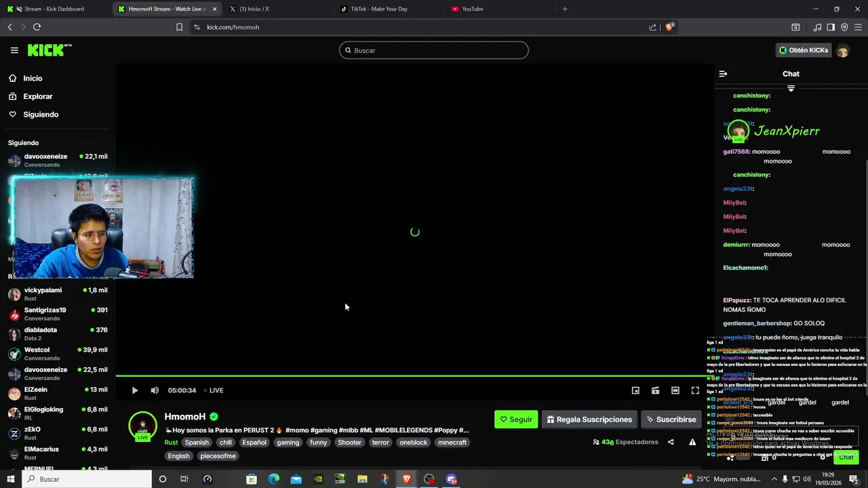The width and height of the screenshot is (868, 488).
Task: Switch to Stream - Kick Dashboard tab
Action: click(54, 9)
